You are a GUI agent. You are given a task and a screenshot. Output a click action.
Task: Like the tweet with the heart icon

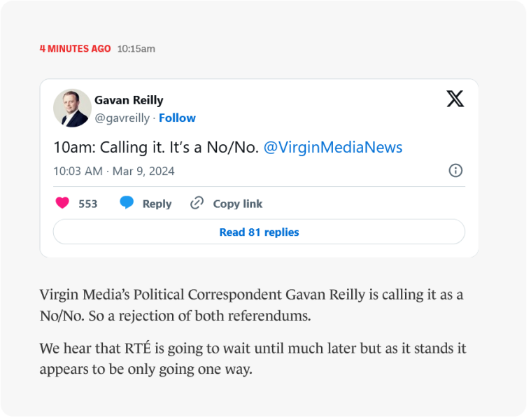pyautogui.click(x=62, y=203)
